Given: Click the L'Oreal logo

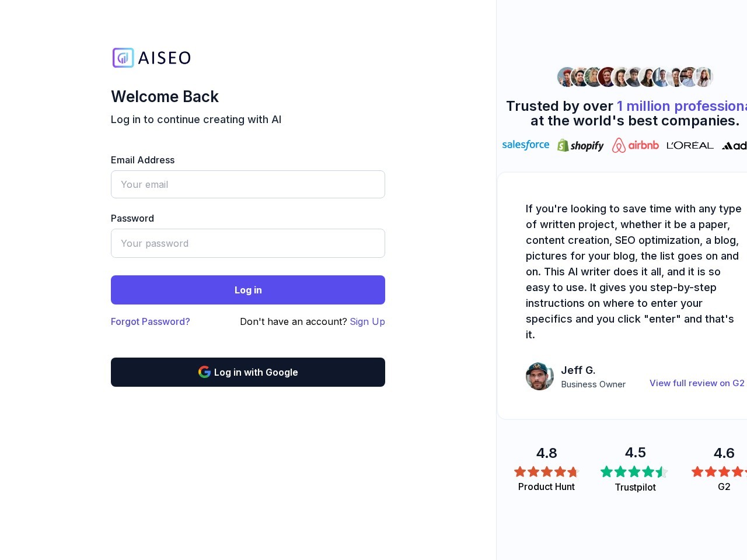Looking at the screenshot, I should click(690, 145).
